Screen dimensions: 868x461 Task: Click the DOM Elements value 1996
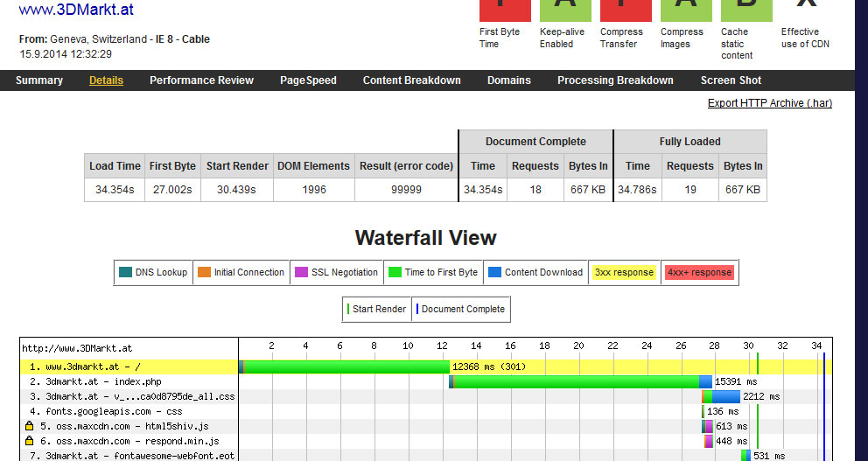click(x=314, y=190)
